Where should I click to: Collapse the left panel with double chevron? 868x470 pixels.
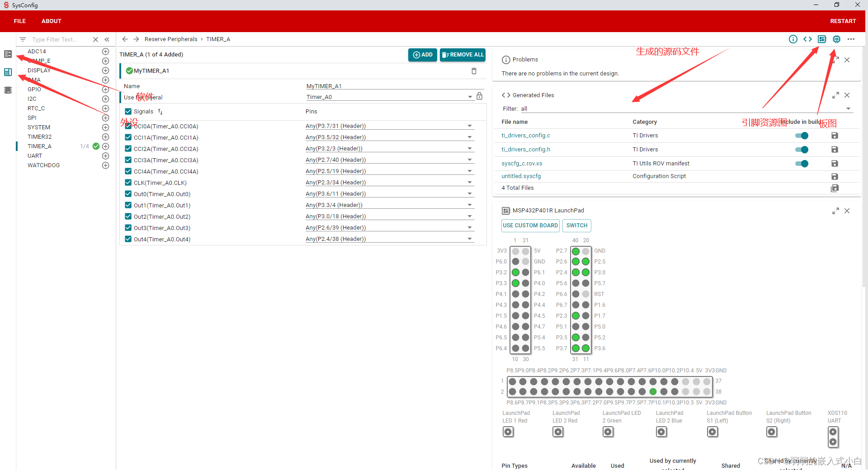pos(107,39)
